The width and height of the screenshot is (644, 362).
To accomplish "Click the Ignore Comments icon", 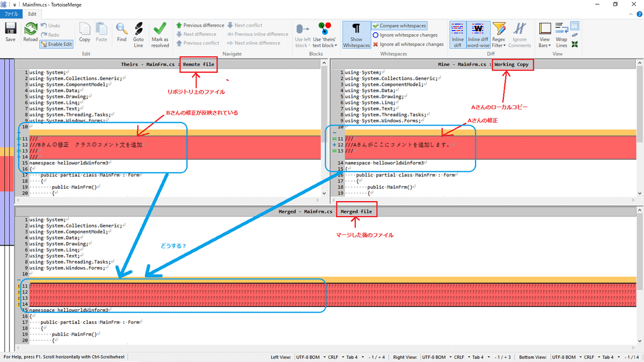I will pos(519,29).
